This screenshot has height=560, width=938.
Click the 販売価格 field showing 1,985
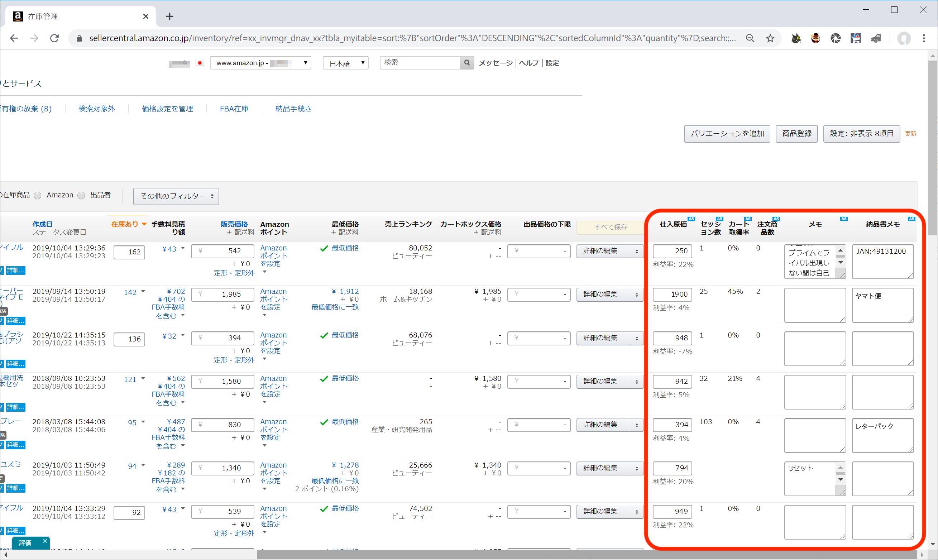(x=222, y=295)
